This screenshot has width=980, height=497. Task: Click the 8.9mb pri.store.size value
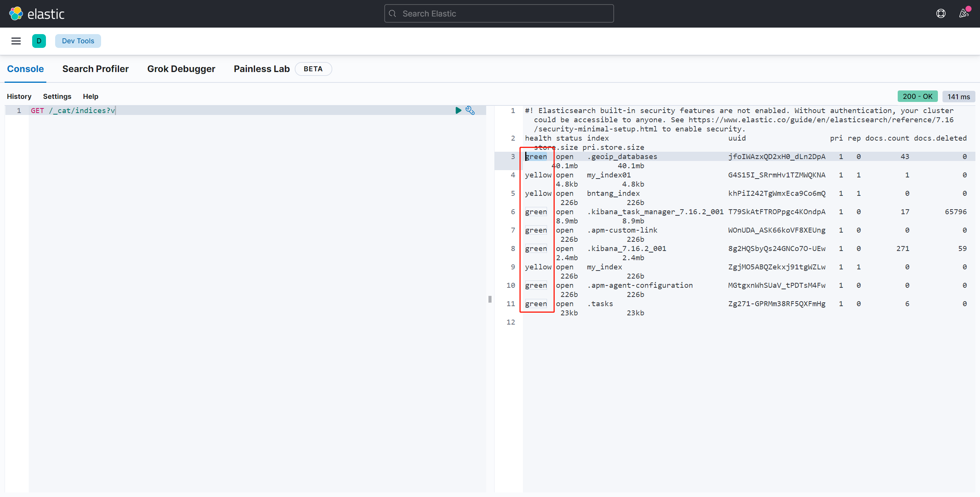coord(633,221)
